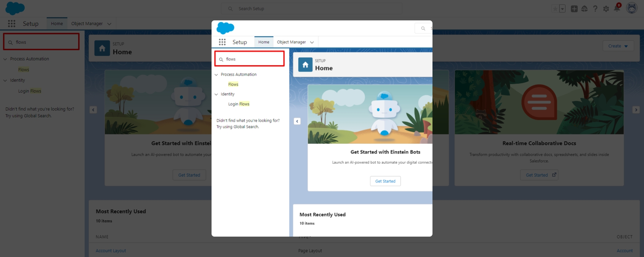The width and height of the screenshot is (644, 257).
Task: Click Get Started under Real-time Collaborative Docs
Action: (x=539, y=175)
